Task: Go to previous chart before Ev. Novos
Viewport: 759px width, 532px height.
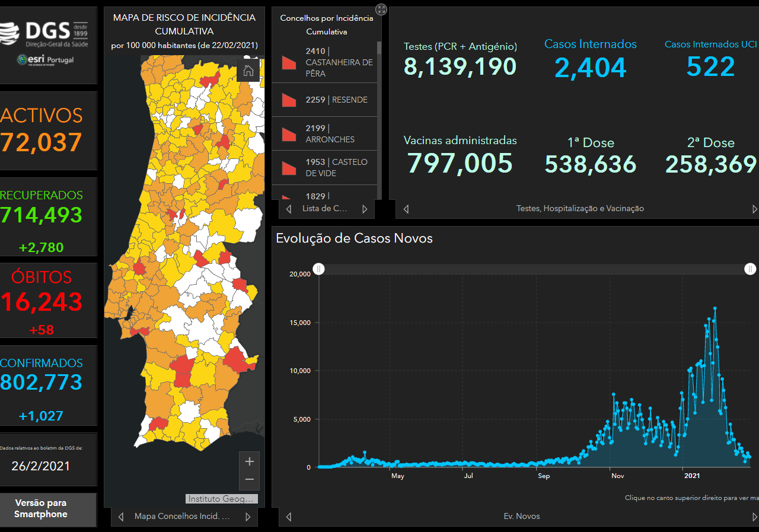Action: [289, 517]
